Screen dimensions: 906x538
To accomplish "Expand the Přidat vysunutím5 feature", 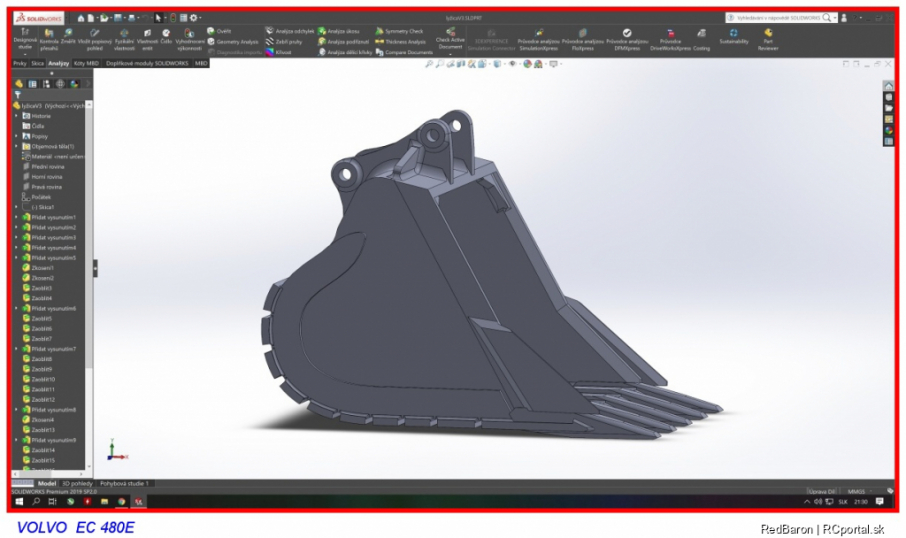I will [16, 258].
